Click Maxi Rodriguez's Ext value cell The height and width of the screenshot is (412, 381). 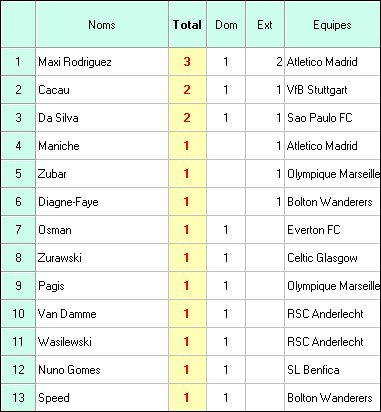265,62
